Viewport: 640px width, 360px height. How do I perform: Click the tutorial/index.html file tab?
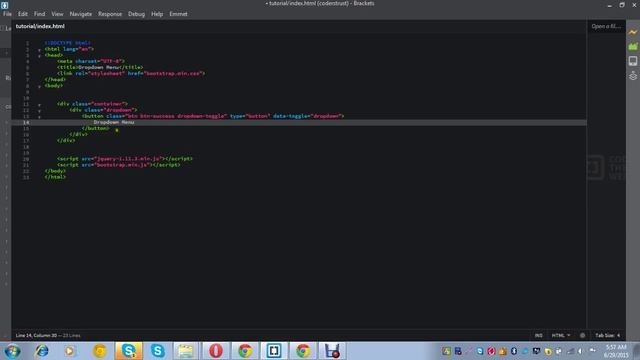pyautogui.click(x=40, y=26)
